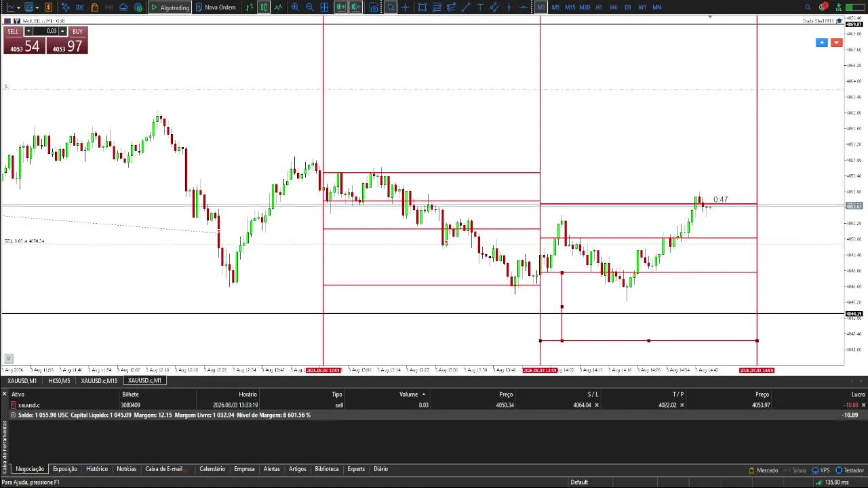Click the SELL one-click trading button

24,41
